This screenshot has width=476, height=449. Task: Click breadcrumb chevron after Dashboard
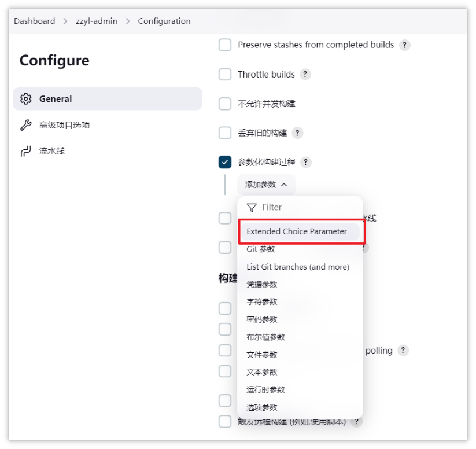65,21
